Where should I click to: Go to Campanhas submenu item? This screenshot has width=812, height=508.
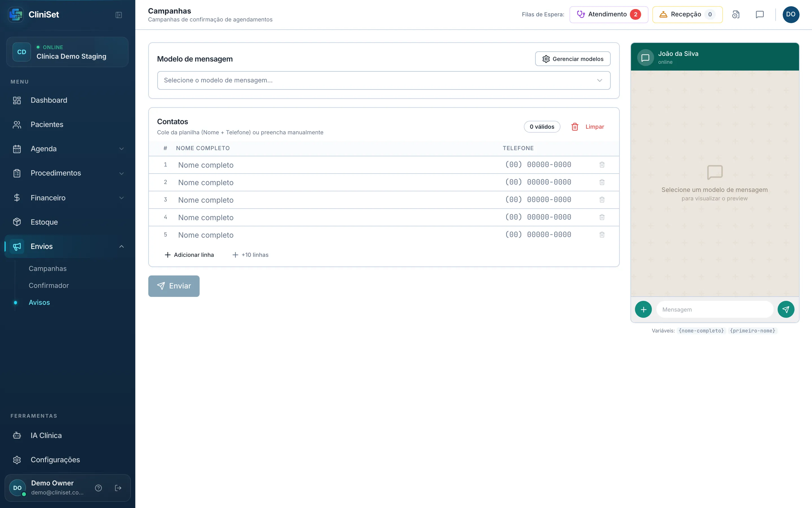point(48,268)
